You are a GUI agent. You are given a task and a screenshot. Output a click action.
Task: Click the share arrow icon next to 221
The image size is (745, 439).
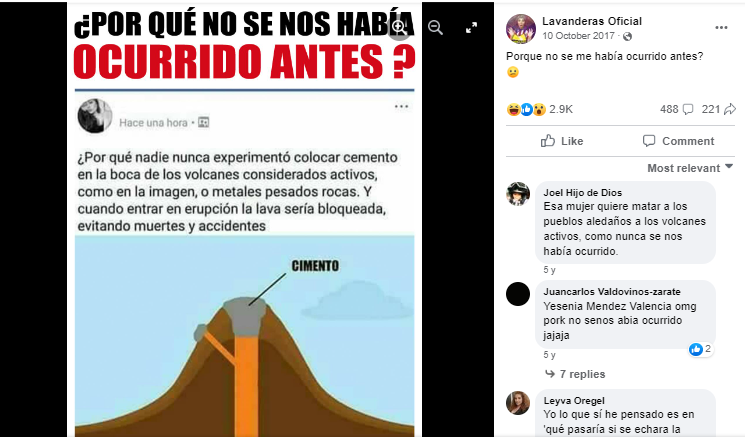(x=730, y=109)
